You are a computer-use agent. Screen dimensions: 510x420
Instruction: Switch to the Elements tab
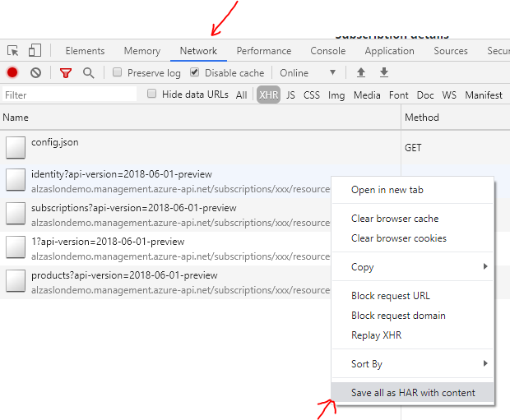click(x=85, y=51)
